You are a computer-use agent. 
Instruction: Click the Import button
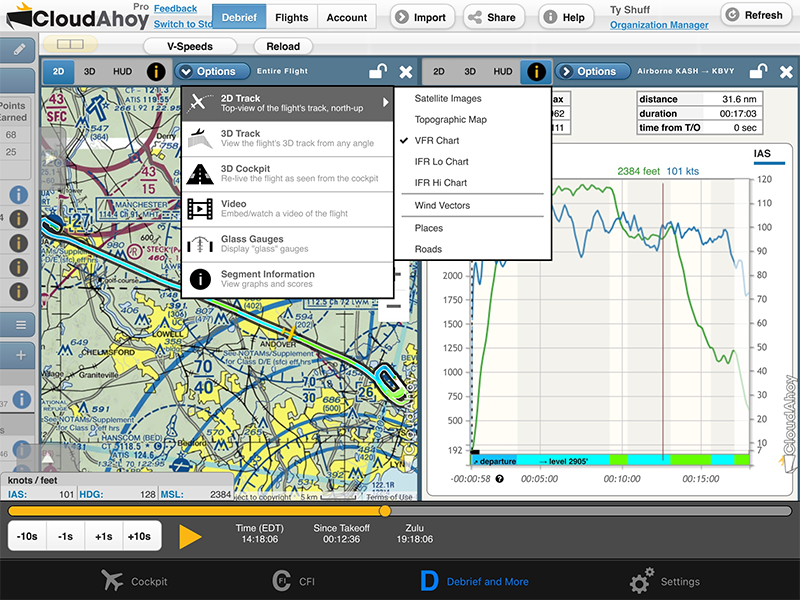421,17
